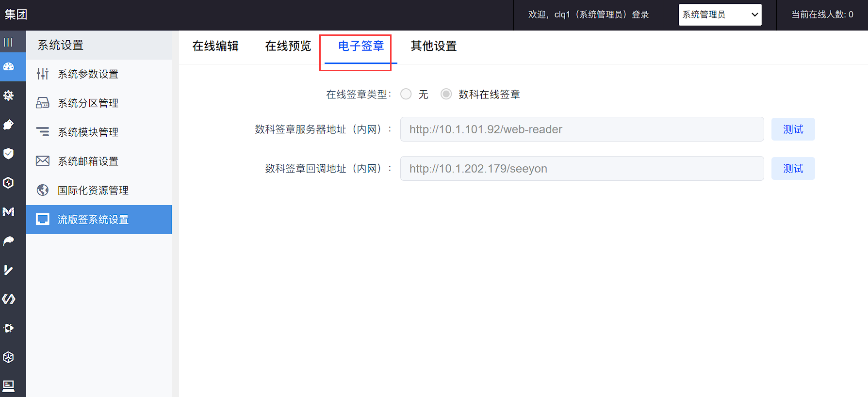Select 流版签系统设置 in the settings menu
This screenshot has height=397, width=868.
point(99,220)
